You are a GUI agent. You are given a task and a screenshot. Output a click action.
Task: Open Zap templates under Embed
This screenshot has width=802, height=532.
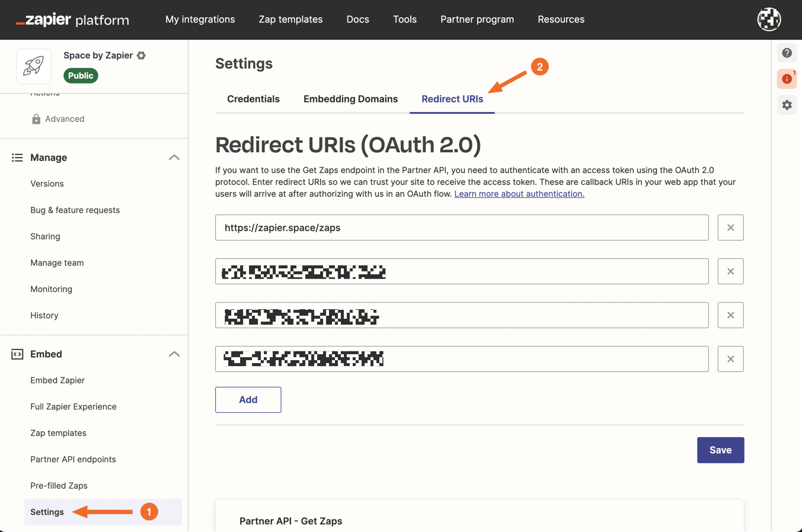pos(58,433)
